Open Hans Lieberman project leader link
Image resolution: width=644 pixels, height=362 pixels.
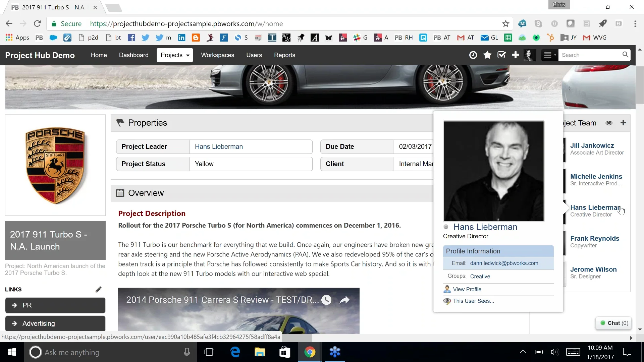click(x=219, y=146)
